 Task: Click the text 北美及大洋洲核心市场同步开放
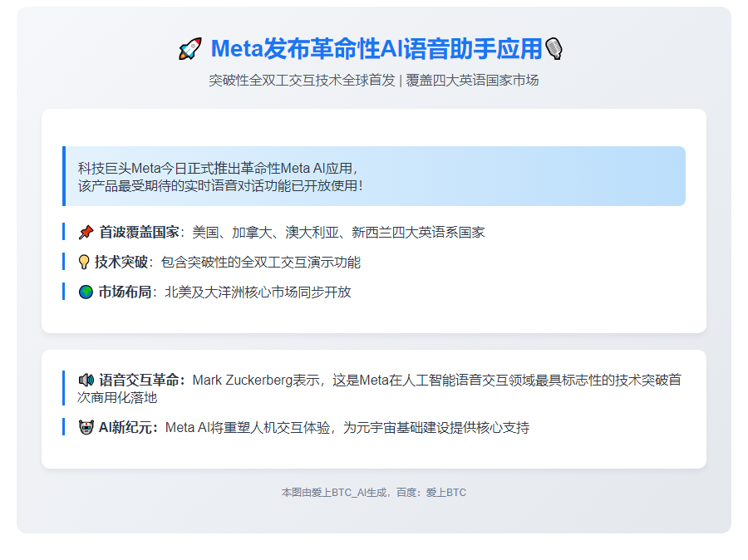click(x=258, y=292)
